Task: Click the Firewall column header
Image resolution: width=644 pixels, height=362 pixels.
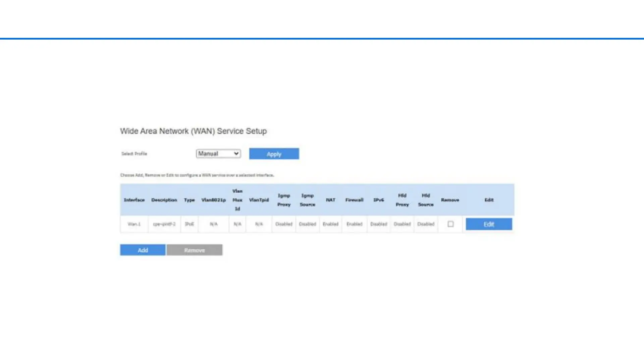Action: 354,200
